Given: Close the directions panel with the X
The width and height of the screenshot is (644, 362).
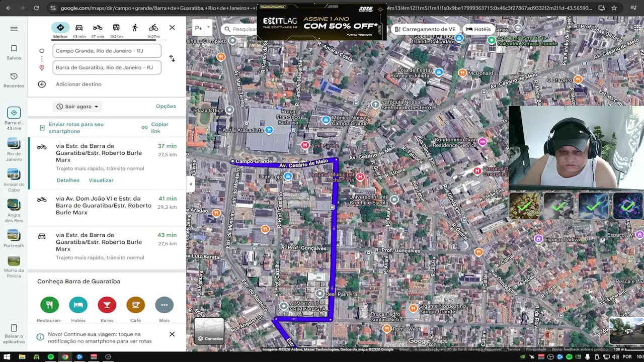Looking at the screenshot, I should click(x=172, y=28).
